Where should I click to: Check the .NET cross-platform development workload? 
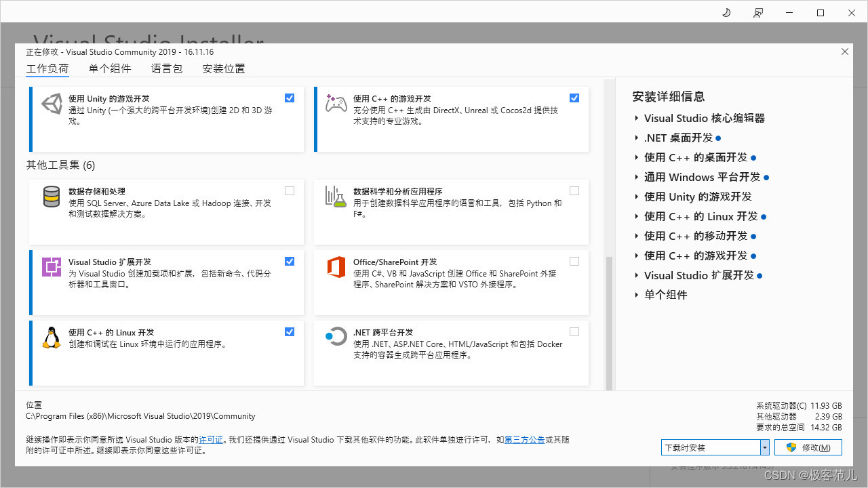pyautogui.click(x=574, y=332)
